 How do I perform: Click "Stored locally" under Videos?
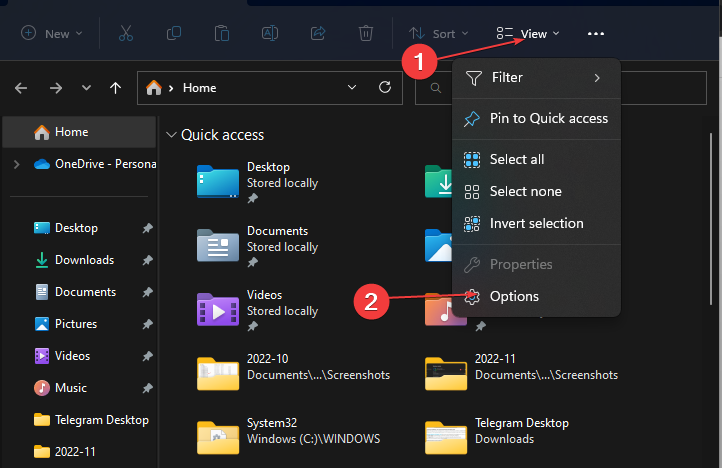pos(282,311)
